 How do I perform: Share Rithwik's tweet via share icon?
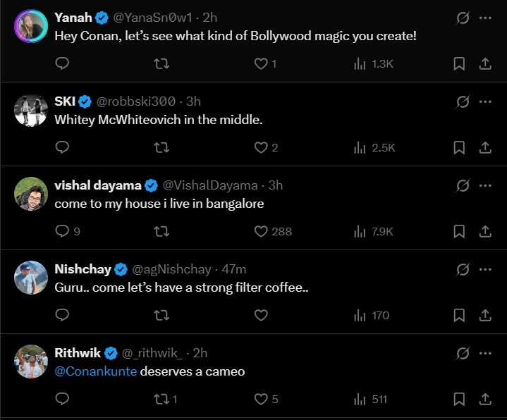(485, 399)
